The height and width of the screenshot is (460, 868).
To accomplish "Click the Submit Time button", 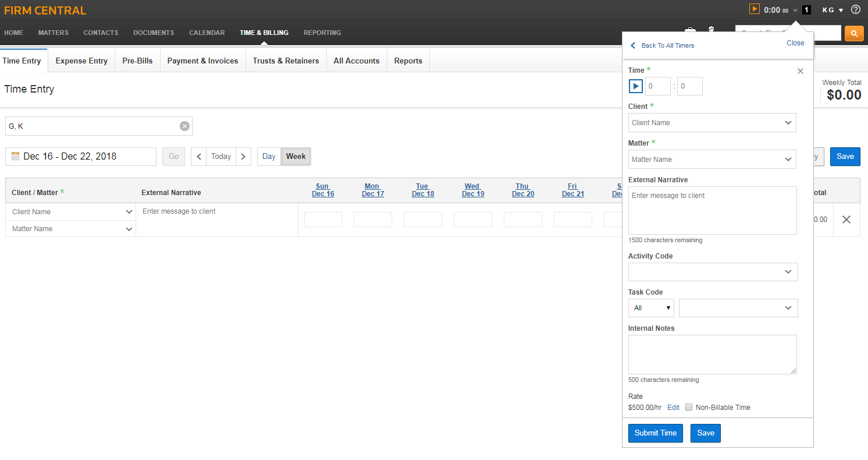I will (x=655, y=433).
